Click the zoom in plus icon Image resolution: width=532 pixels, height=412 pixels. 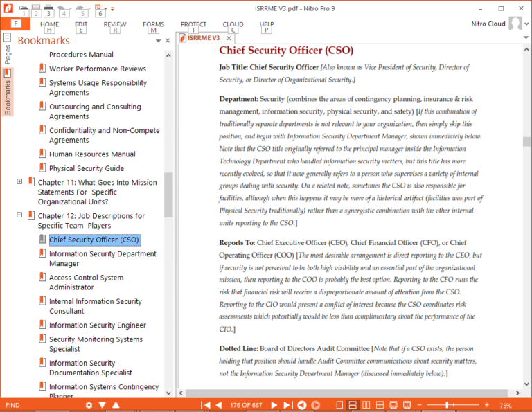coord(487,405)
